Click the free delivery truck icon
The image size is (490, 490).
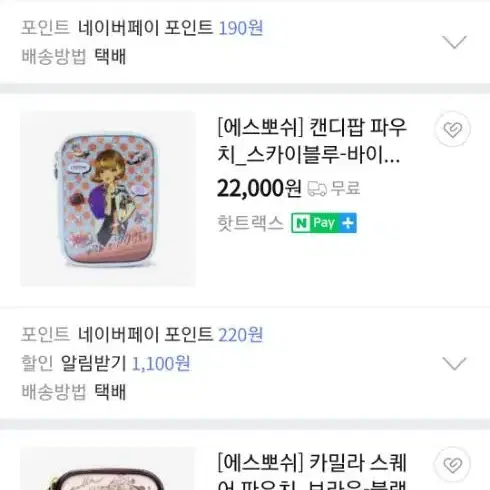[x=317, y=189]
